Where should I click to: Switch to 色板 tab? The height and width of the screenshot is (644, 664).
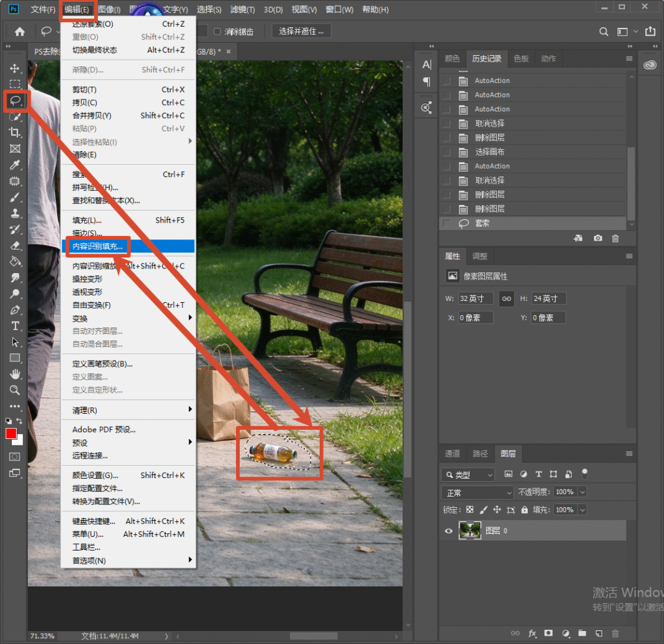click(521, 58)
